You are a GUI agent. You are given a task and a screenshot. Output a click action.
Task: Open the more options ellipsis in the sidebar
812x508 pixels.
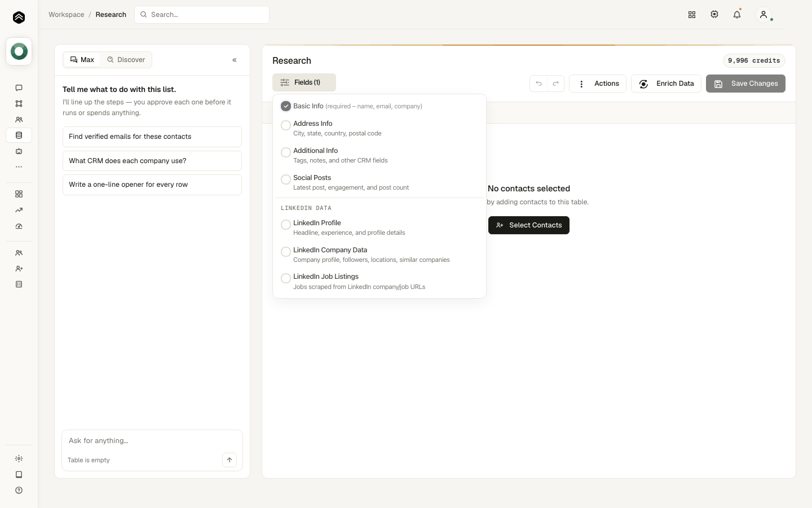coord(19,167)
